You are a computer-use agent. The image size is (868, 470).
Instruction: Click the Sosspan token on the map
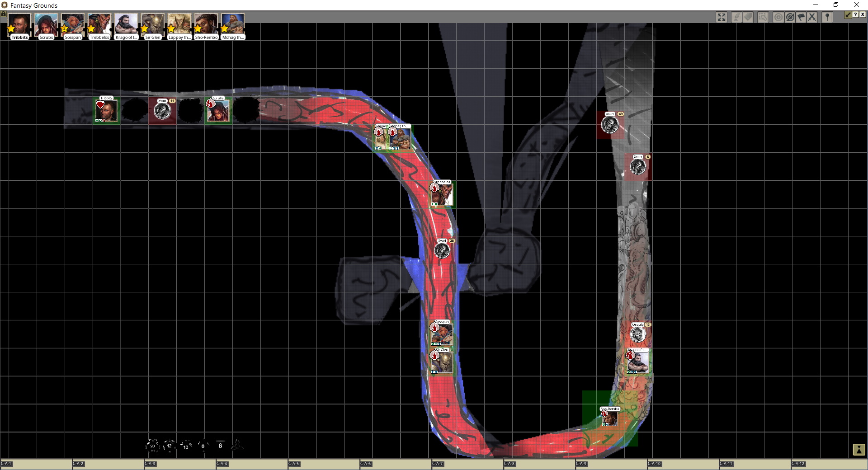[442, 335]
